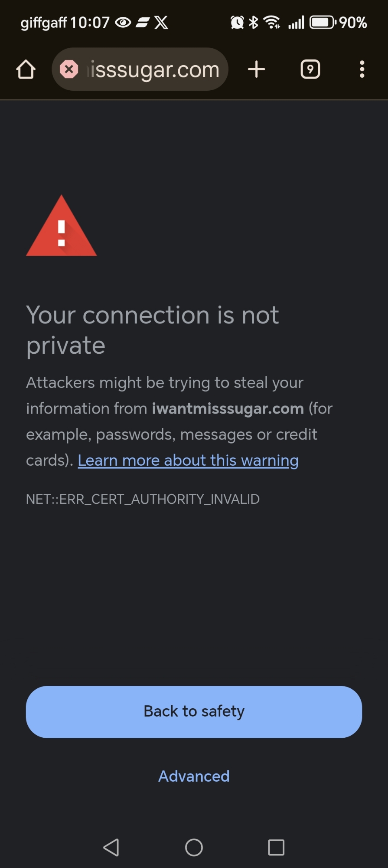388x868 pixels.
Task: Tap Android home circle button
Action: (x=194, y=847)
